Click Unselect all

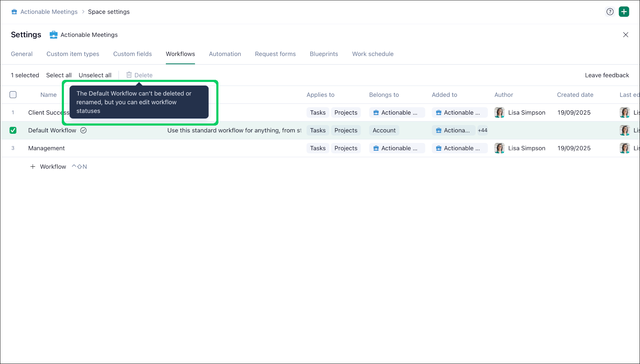tap(95, 75)
